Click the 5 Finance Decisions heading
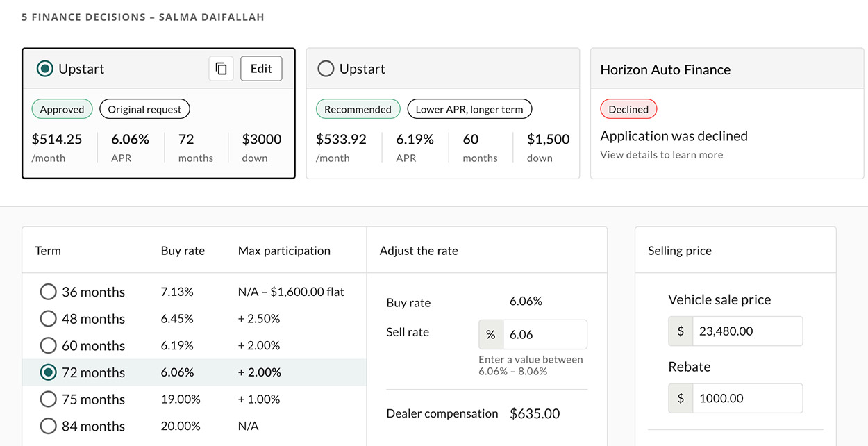868x446 pixels. (143, 17)
